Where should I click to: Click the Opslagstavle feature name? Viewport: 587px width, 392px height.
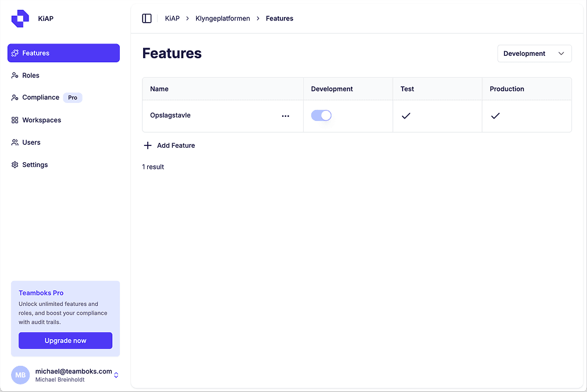coord(170,116)
